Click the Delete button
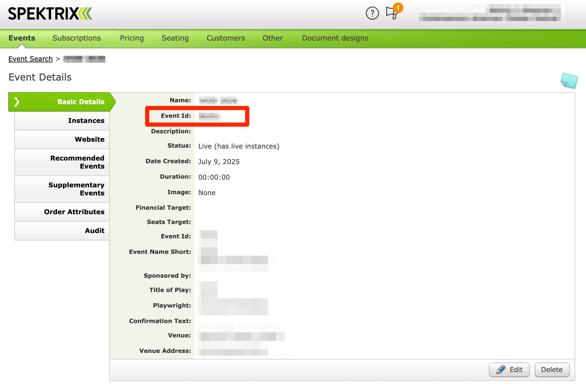586x392 pixels. coord(552,370)
